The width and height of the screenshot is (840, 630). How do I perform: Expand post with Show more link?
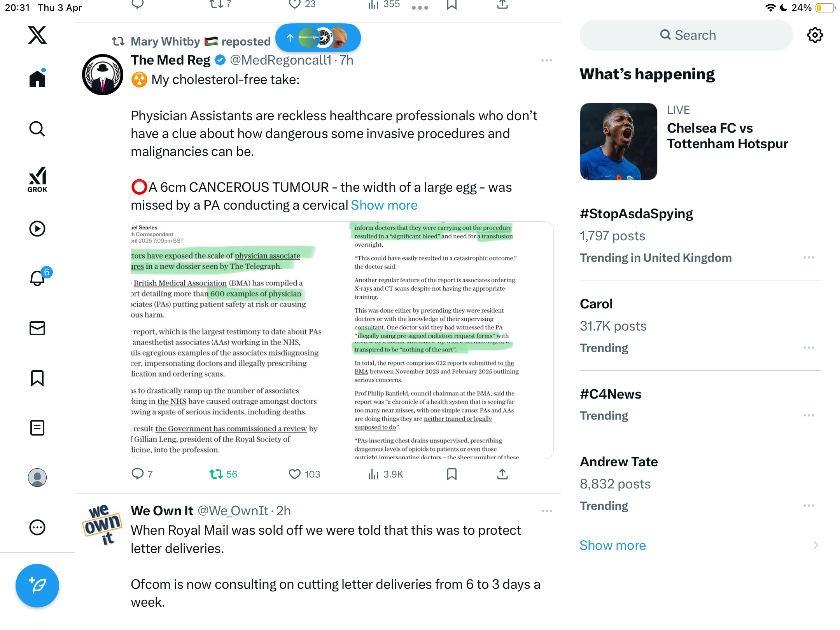tap(384, 205)
